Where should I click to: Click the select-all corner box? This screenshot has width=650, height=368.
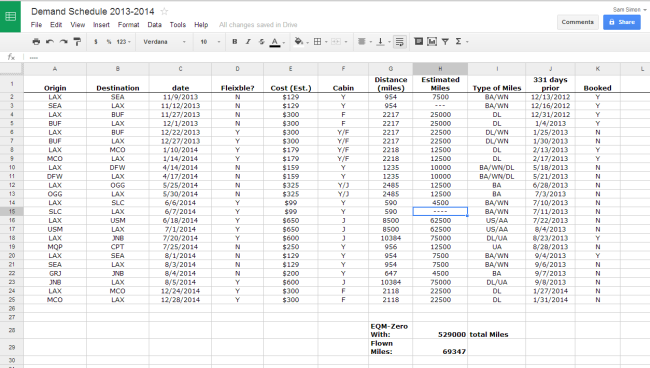pos(12,69)
